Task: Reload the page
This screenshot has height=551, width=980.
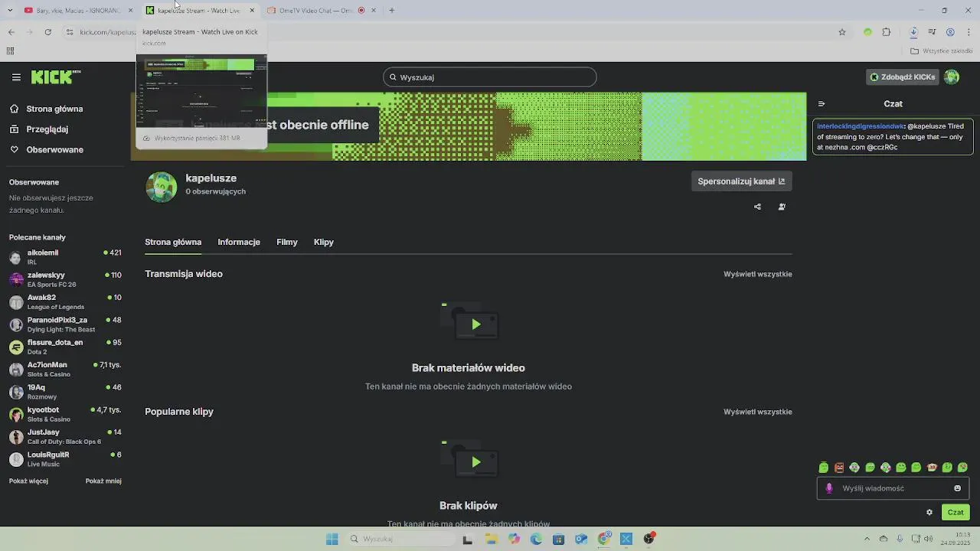Action: point(47,32)
